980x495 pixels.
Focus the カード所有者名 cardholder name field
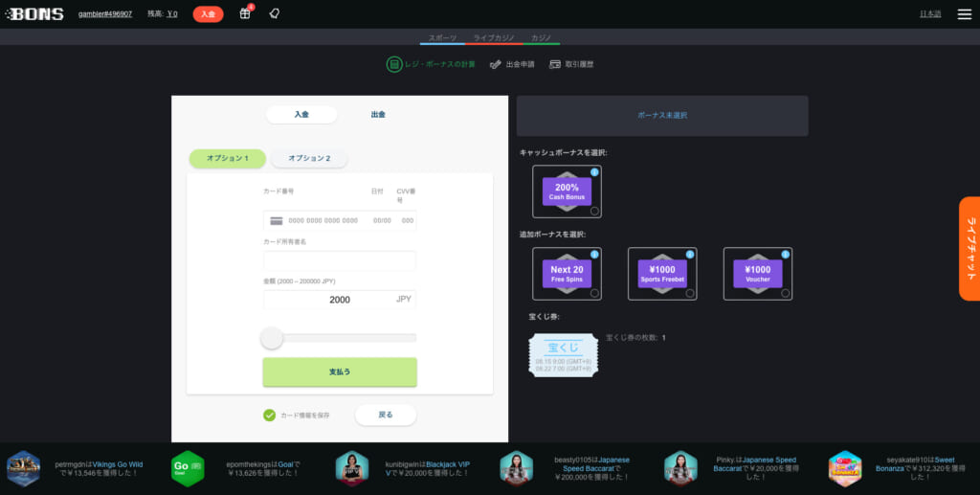[340, 260]
